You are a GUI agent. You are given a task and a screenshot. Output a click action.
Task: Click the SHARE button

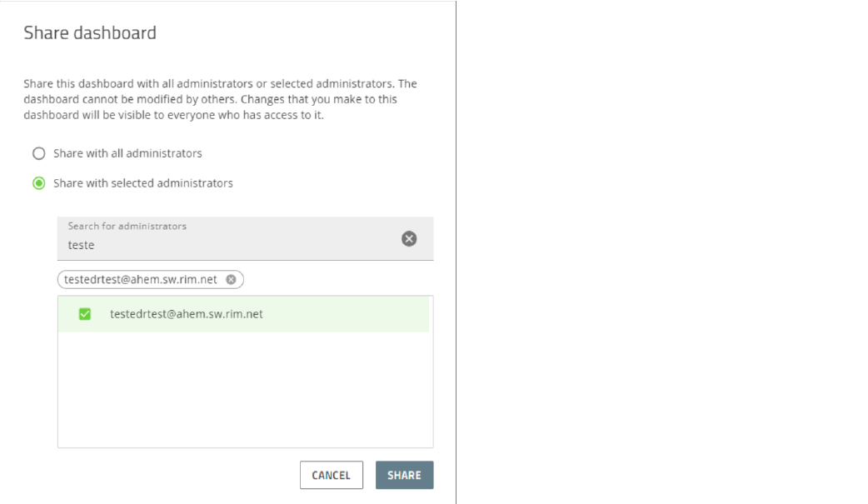404,475
